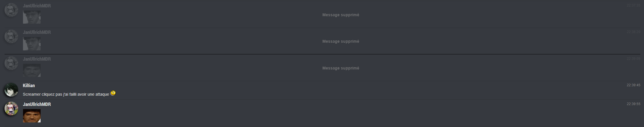644x127 pixels.
Task: Click the Killian username
Action: [x=29, y=85]
